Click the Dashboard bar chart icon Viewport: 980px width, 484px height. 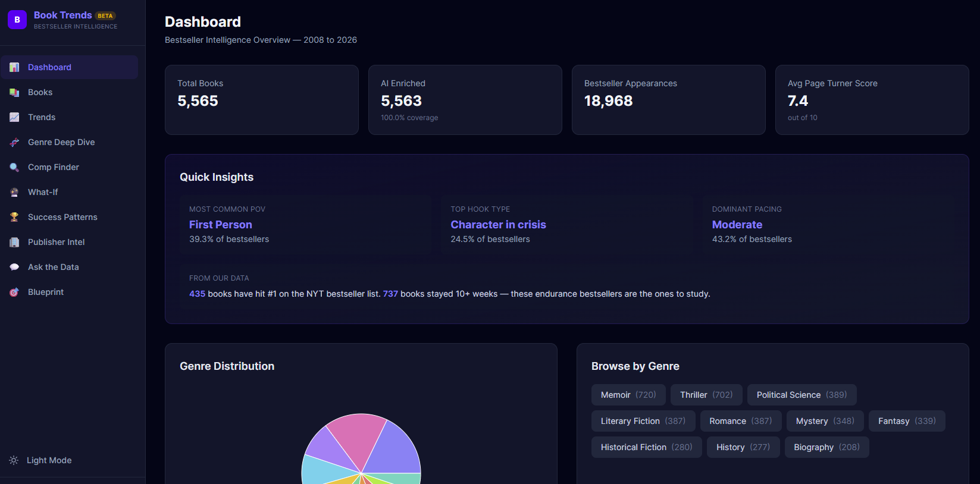coord(14,67)
